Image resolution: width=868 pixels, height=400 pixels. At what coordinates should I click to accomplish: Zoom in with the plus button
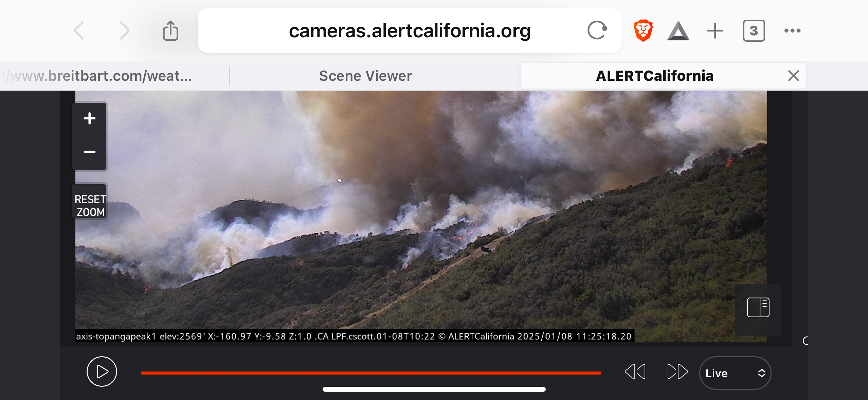pos(90,118)
